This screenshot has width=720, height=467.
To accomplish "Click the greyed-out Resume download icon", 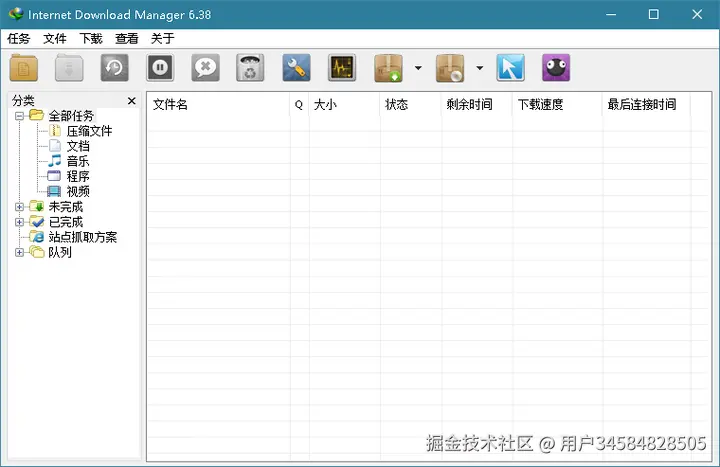I will click(69, 68).
